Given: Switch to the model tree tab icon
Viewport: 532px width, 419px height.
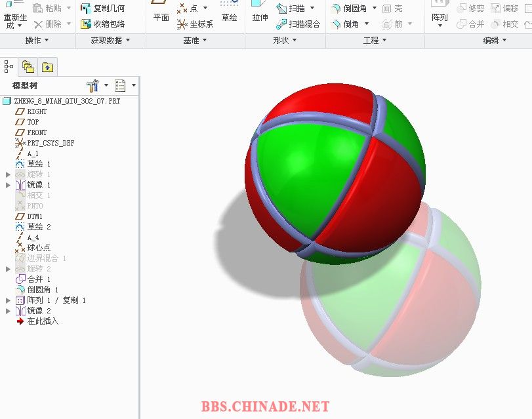Looking at the screenshot, I should (x=9, y=66).
